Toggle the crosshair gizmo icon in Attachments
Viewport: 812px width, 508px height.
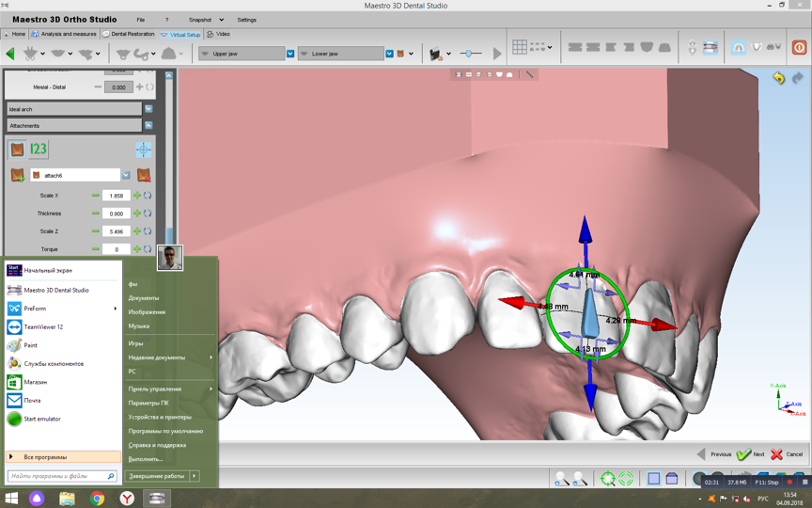144,150
